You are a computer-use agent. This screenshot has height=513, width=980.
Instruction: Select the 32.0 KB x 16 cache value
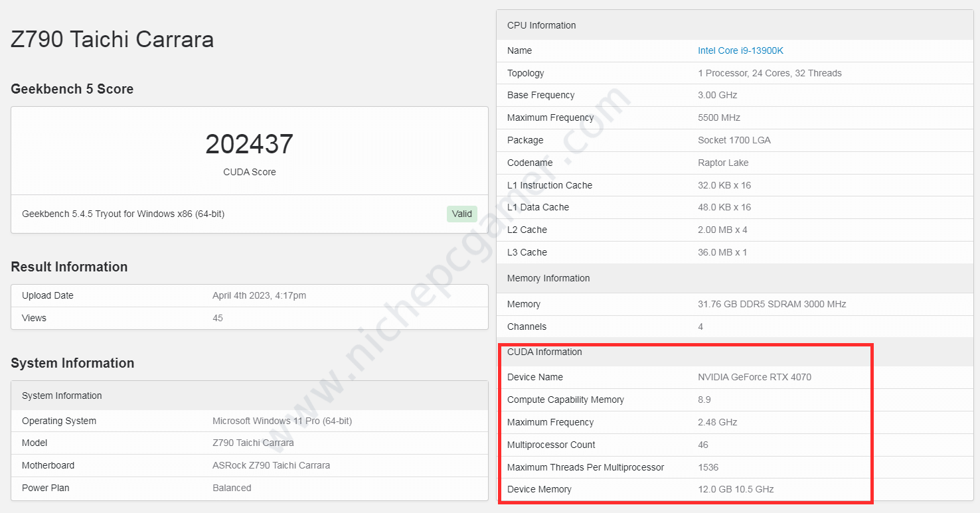[724, 185]
